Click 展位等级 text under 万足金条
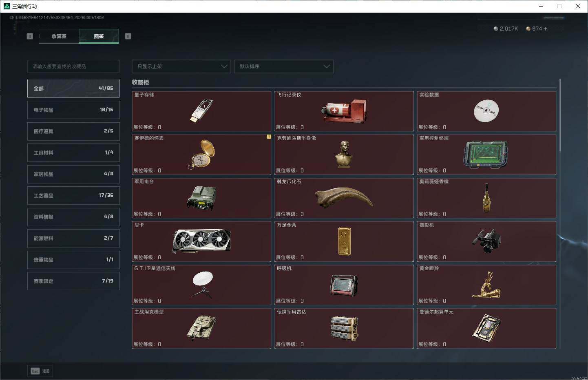The height and width of the screenshot is (380, 588). pos(290,258)
